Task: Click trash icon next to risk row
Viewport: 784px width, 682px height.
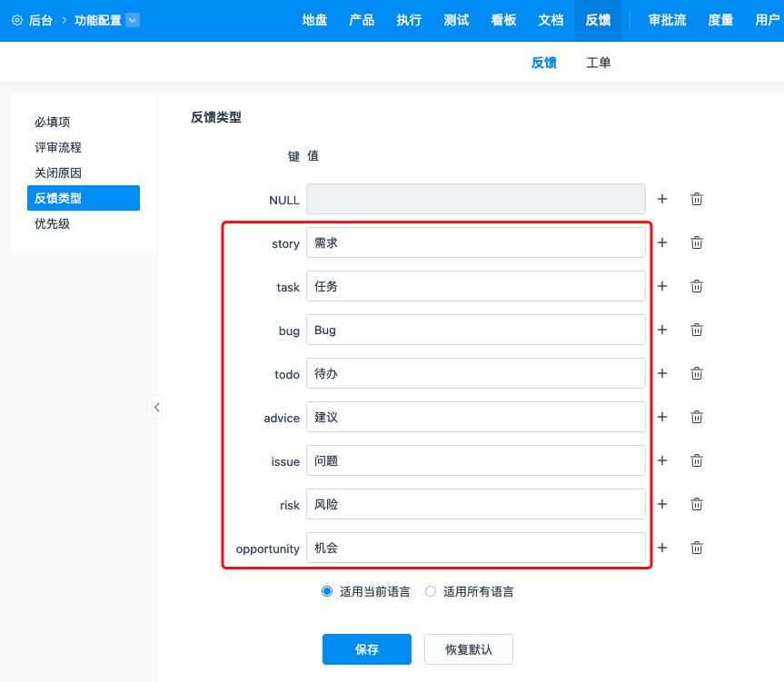Action: tap(697, 504)
